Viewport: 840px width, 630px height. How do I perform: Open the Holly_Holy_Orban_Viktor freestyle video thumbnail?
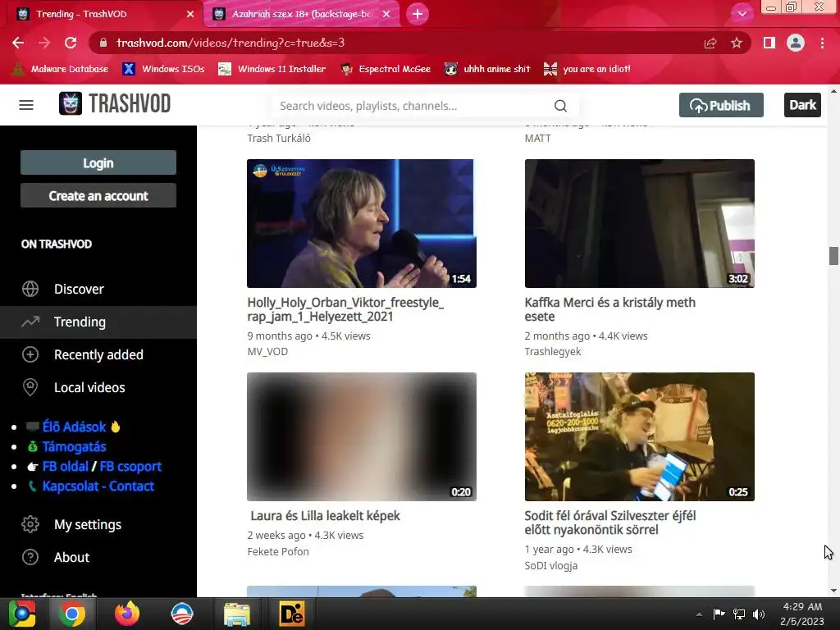coord(362,223)
